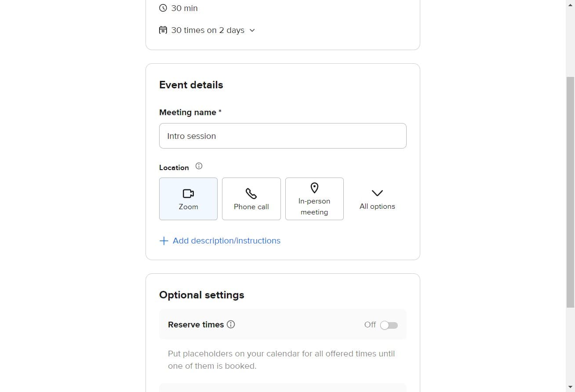Click inside the Meeting name field
This screenshot has width=575, height=392.
click(283, 136)
